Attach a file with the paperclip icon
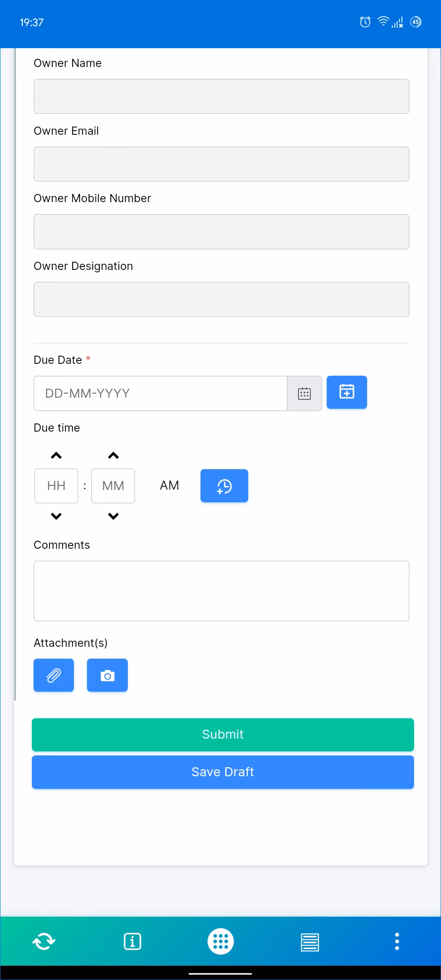Image resolution: width=441 pixels, height=980 pixels. (53, 675)
